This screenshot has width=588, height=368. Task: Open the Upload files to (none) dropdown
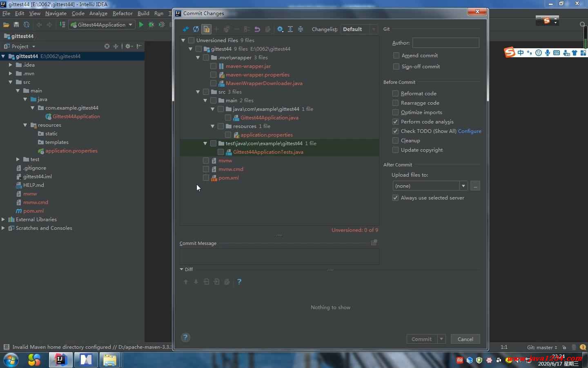pyautogui.click(x=430, y=186)
